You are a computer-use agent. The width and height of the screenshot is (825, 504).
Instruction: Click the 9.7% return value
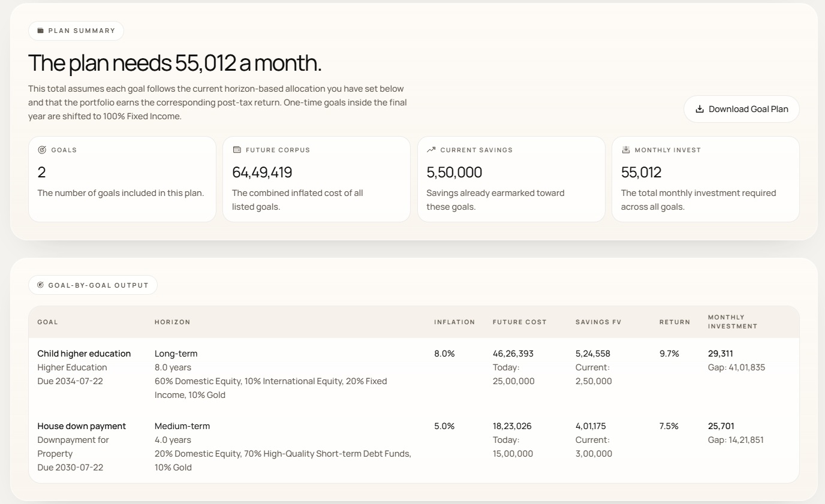(669, 354)
